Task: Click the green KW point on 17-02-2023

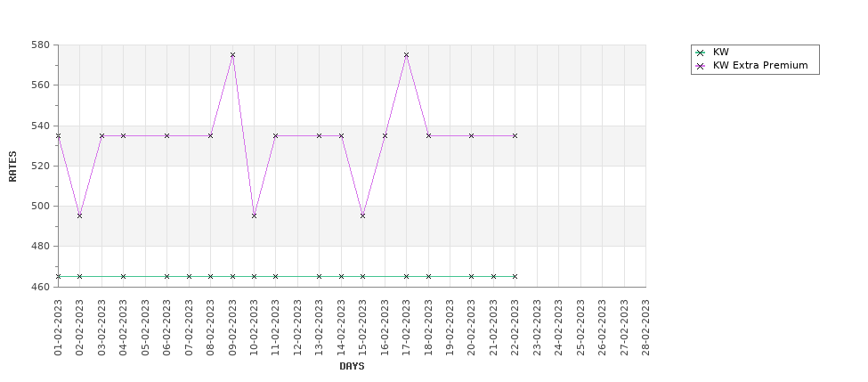Action: pos(406,276)
